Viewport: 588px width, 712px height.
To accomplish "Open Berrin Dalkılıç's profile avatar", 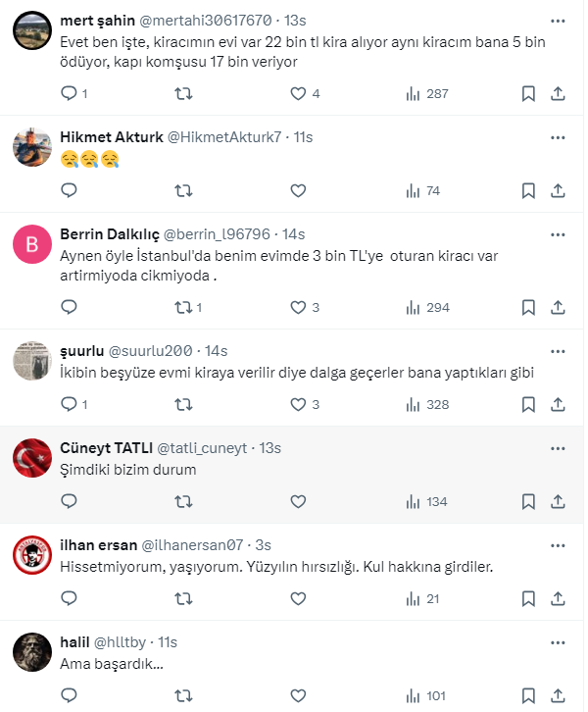I will pos(32,245).
